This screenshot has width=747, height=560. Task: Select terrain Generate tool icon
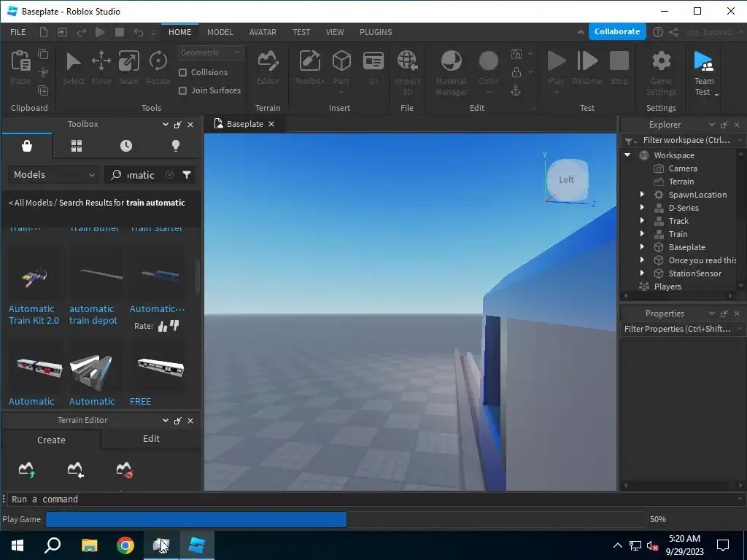click(x=27, y=470)
